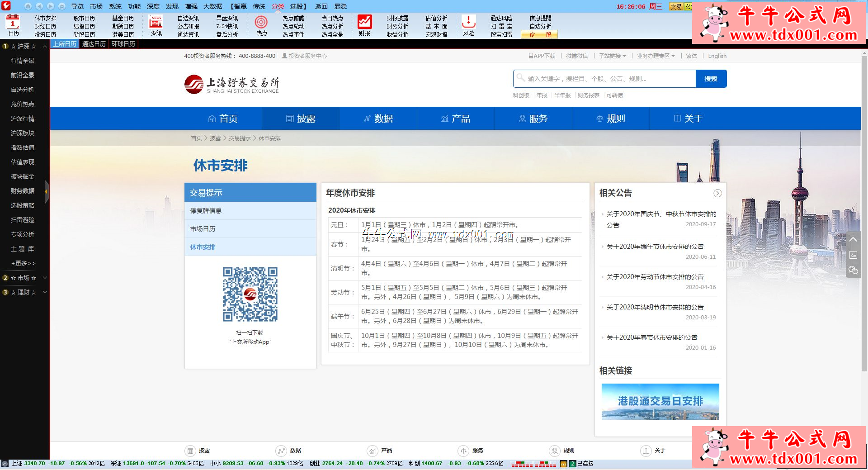
Task: Click the 搜索 button
Action: pyautogui.click(x=711, y=79)
